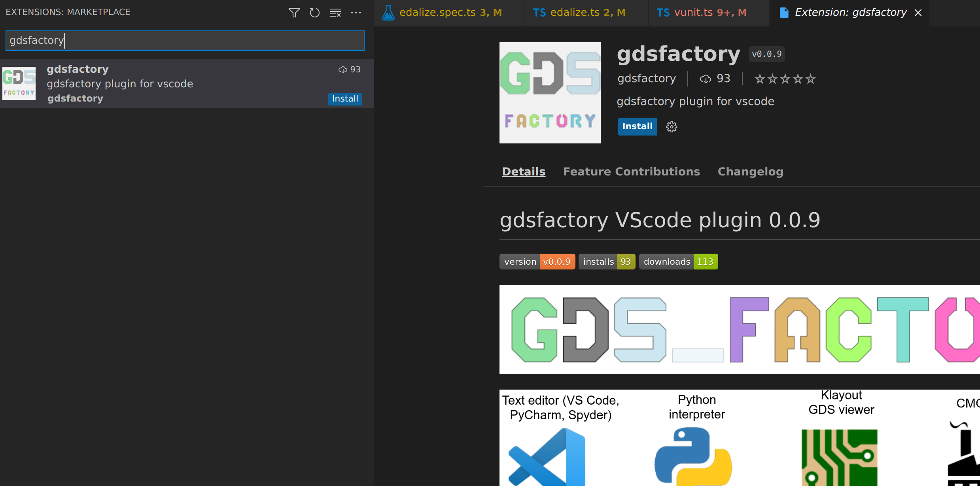Open the Feature Contributions tab
The image size is (980, 486).
[631, 171]
